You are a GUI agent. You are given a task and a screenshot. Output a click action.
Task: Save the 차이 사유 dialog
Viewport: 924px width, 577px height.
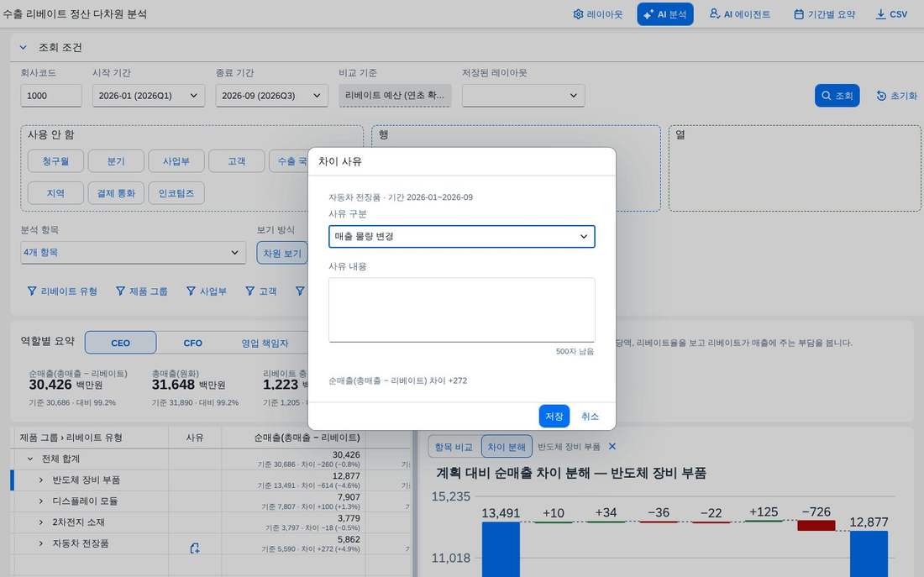coord(554,416)
